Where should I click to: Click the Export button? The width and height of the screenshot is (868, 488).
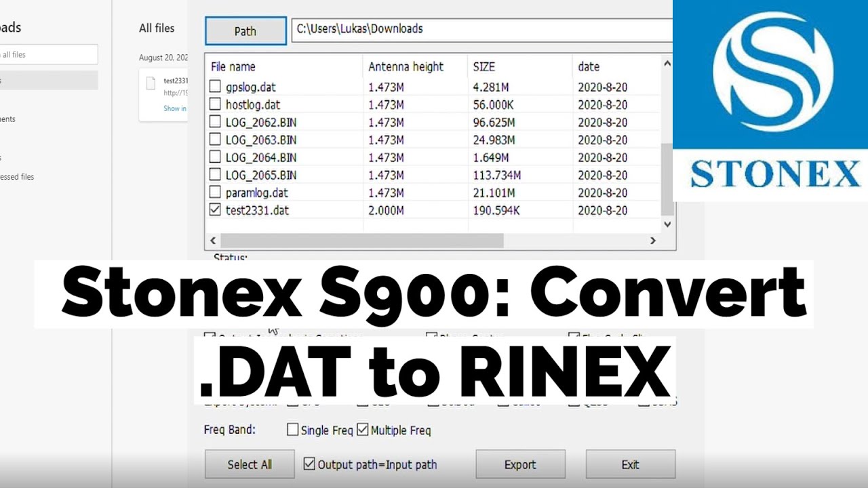(520, 464)
